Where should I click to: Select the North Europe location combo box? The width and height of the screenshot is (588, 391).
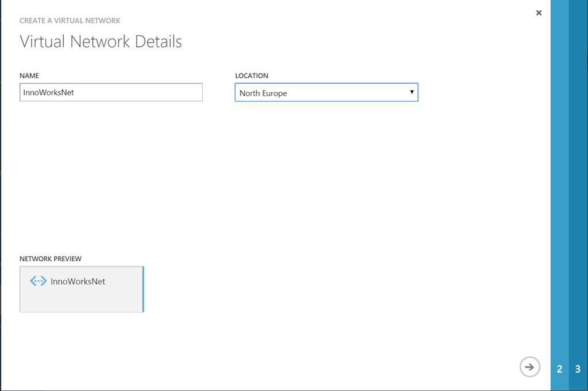point(326,92)
